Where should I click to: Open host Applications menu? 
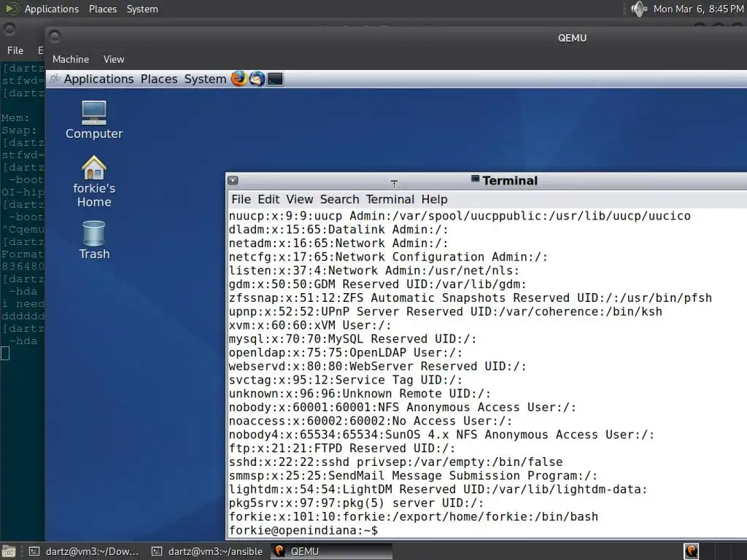(52, 9)
